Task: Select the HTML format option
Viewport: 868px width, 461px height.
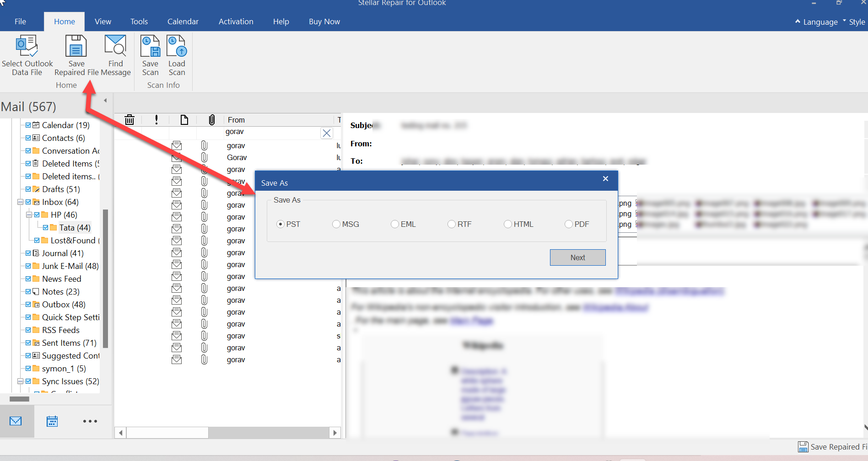Action: pos(508,224)
